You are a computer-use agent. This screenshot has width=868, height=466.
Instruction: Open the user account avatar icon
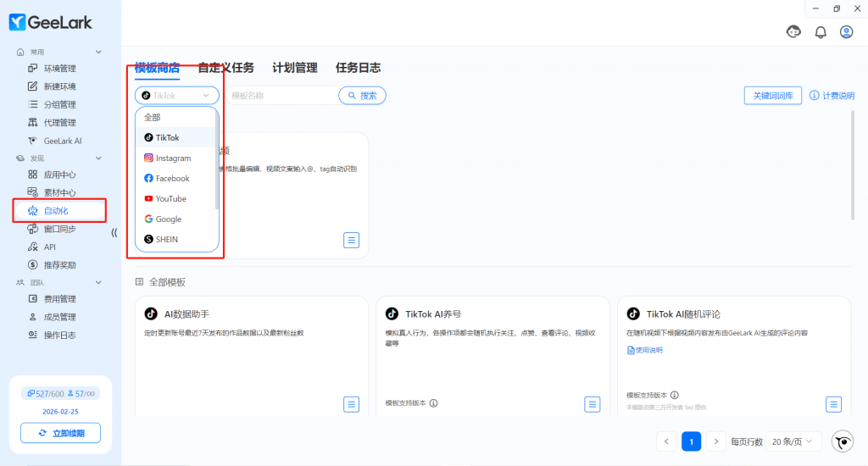coord(846,32)
